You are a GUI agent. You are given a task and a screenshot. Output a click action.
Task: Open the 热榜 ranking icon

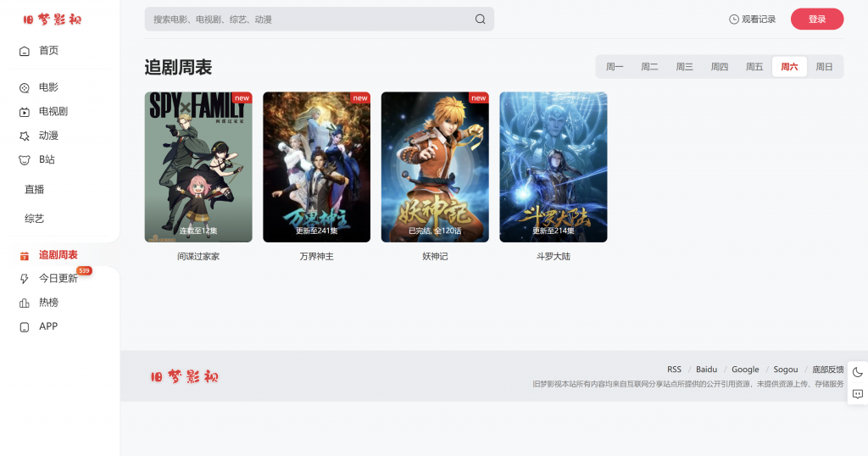click(25, 303)
